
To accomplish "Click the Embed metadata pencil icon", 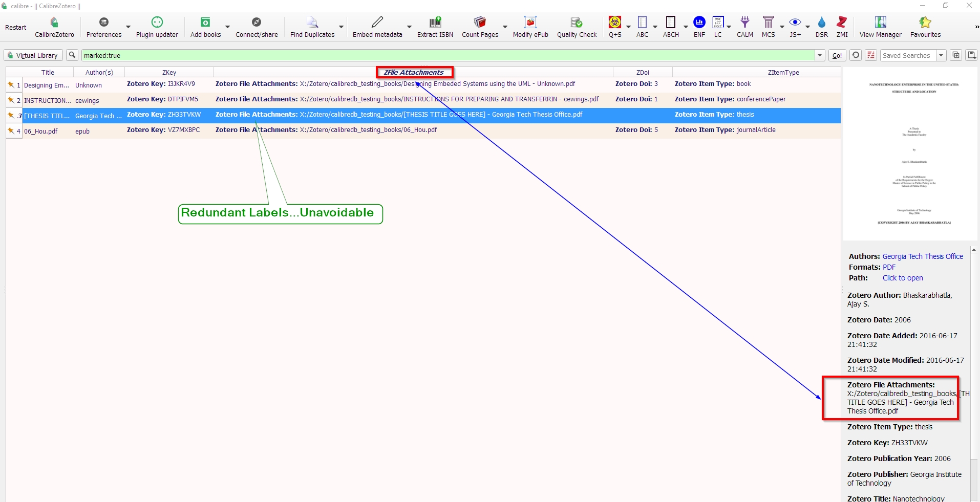I will pyautogui.click(x=377, y=22).
